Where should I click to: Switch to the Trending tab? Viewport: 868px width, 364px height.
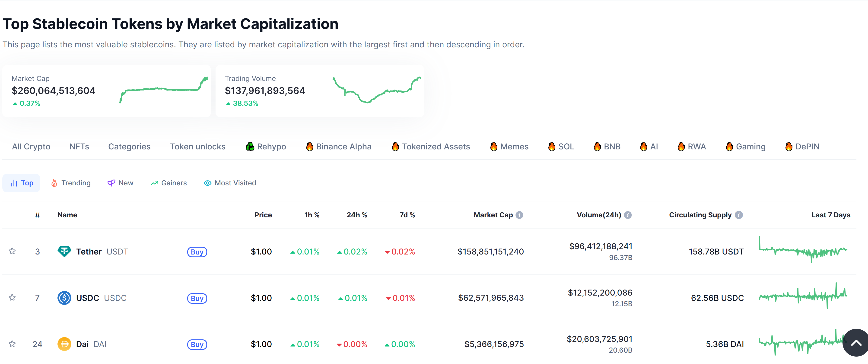pos(71,183)
